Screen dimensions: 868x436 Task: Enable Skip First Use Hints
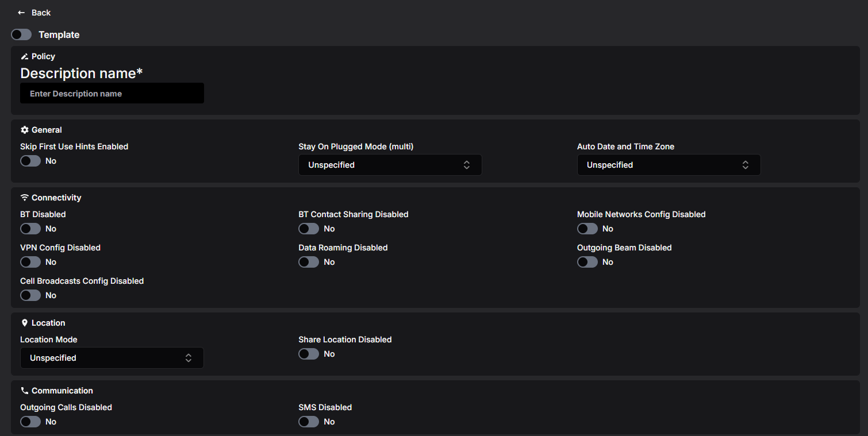30,161
